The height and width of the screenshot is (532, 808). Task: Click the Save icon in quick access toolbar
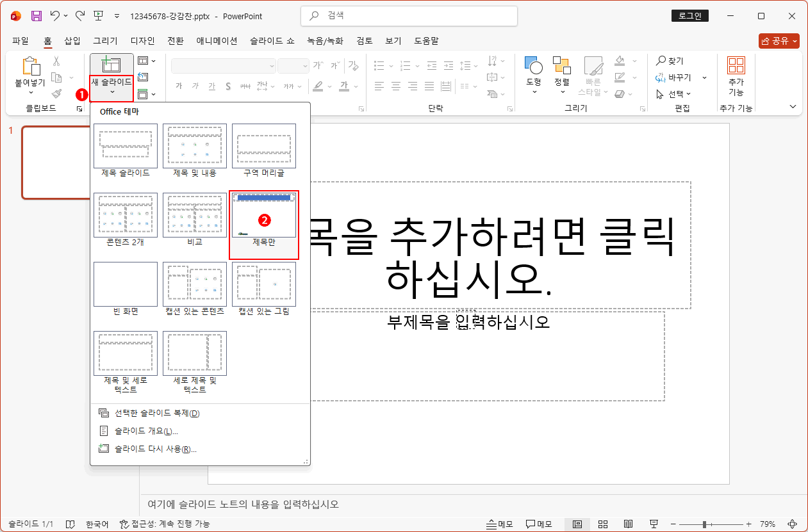[35, 15]
